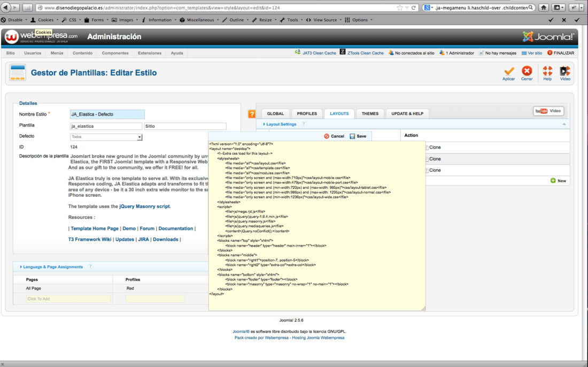Click the browser forward arrow

[x=16, y=7]
